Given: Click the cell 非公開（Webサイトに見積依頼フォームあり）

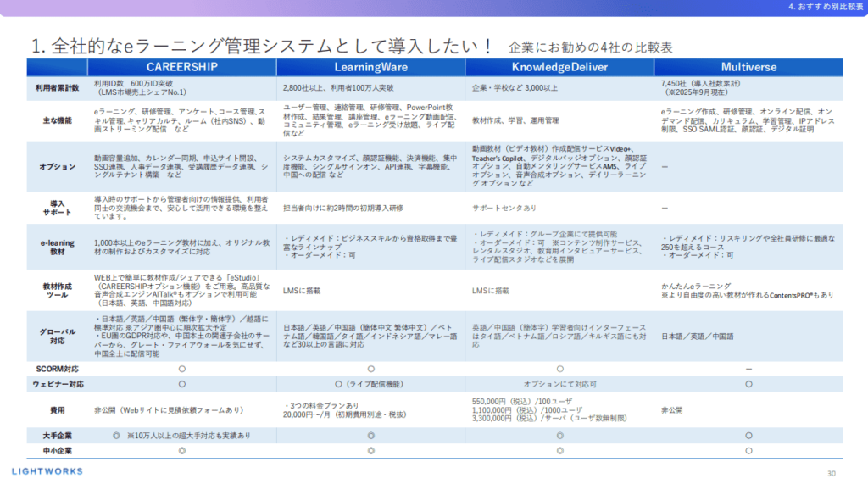Looking at the screenshot, I should click(x=169, y=410).
